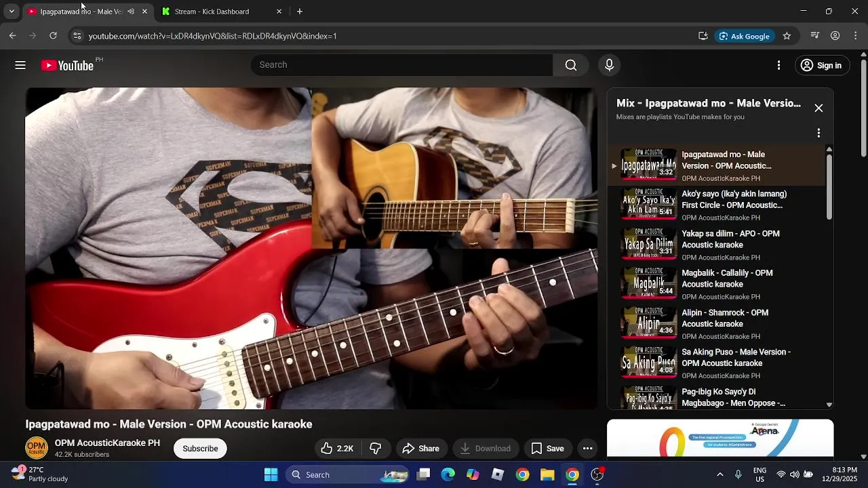Click the playlist scrollbar thumb

coord(829,187)
